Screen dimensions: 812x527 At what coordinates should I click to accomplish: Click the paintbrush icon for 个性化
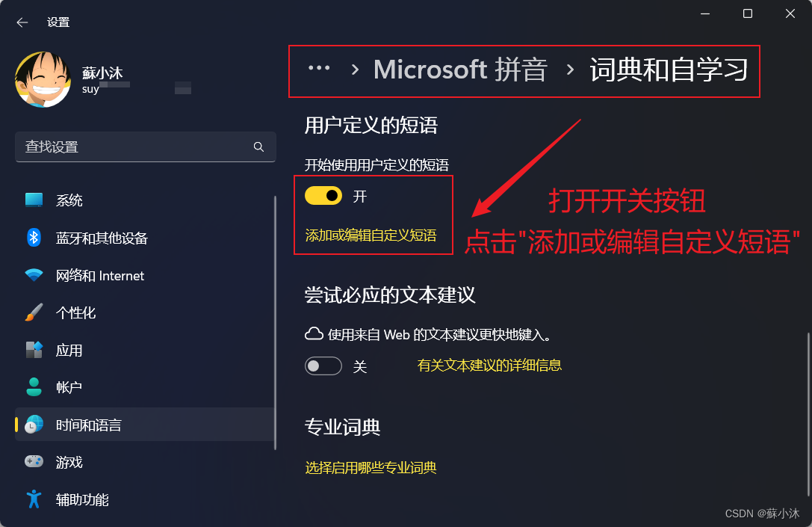tap(34, 312)
